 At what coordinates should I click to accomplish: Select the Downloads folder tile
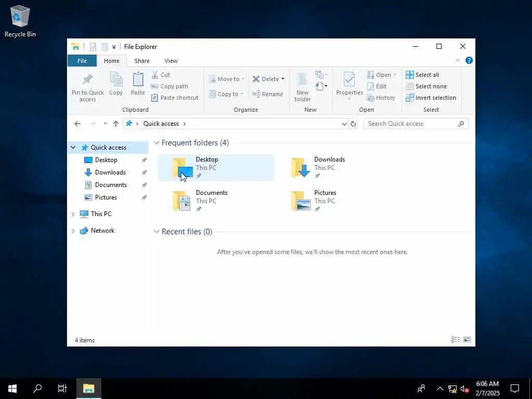(x=334, y=168)
